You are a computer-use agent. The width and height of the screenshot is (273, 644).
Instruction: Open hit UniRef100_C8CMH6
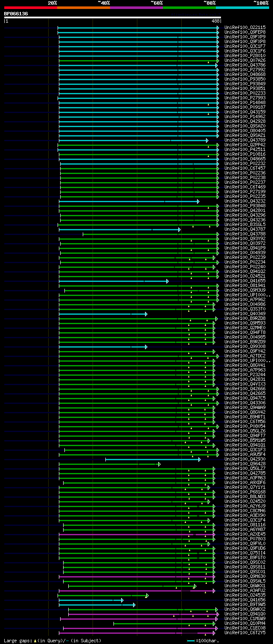pos(245,511)
